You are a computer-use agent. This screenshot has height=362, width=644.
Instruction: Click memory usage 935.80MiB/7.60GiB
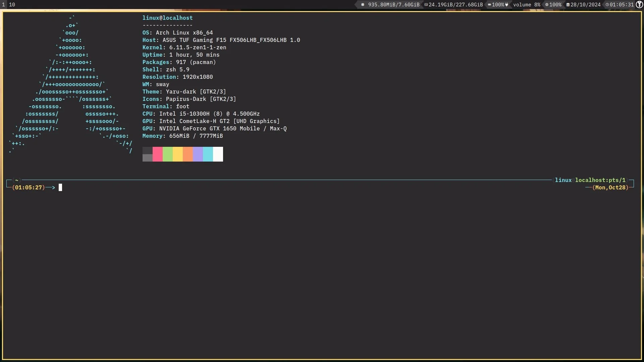click(394, 5)
